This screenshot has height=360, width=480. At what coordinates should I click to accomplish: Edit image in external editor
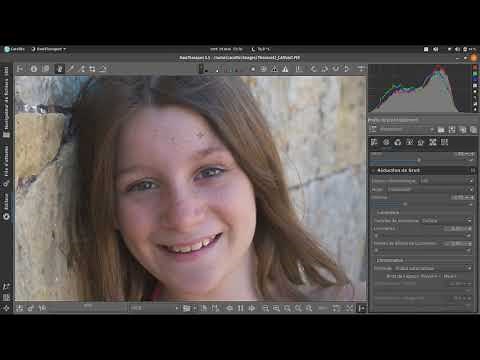coord(42,308)
